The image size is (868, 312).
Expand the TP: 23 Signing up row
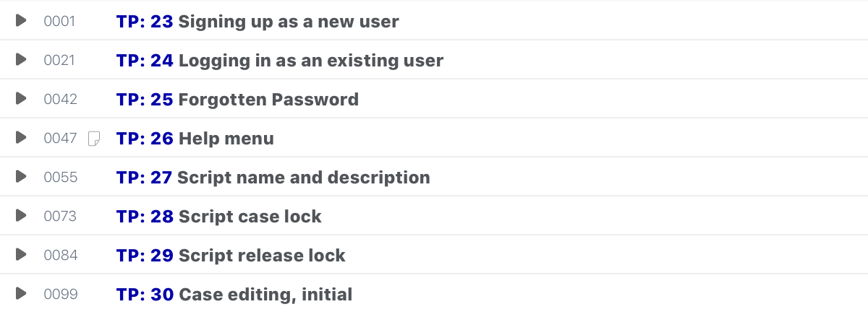pyautogui.click(x=21, y=21)
